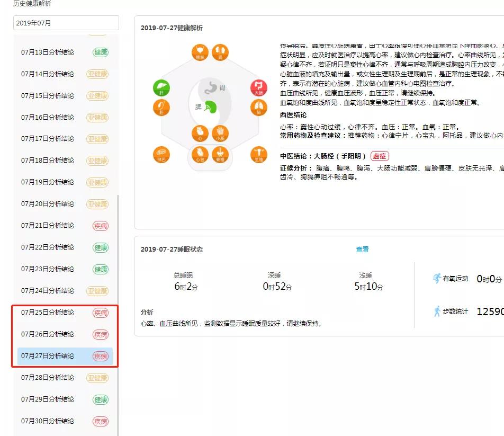
Task: Open 07月30日分析结论 record
Action: (x=48, y=421)
